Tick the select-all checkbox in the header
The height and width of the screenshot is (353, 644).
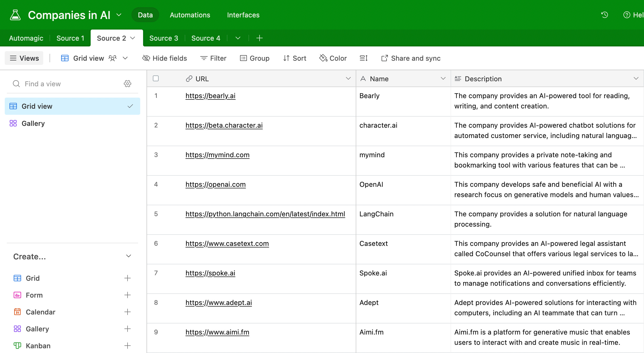[x=156, y=78]
